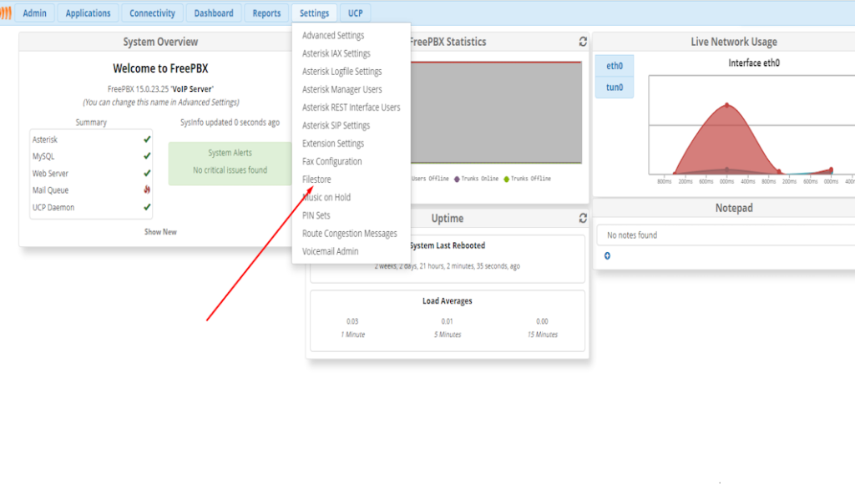
Task: Open the Admin menu
Action: pyautogui.click(x=34, y=13)
